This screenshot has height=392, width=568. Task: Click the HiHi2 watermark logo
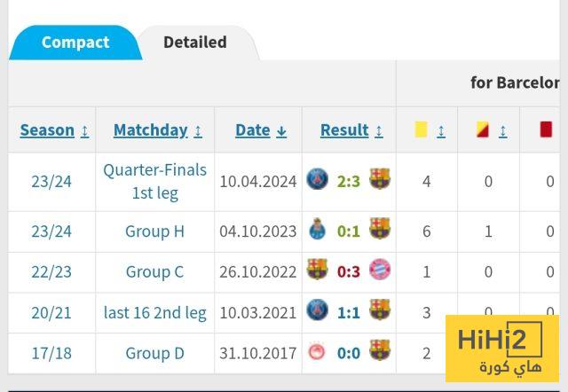point(501,347)
